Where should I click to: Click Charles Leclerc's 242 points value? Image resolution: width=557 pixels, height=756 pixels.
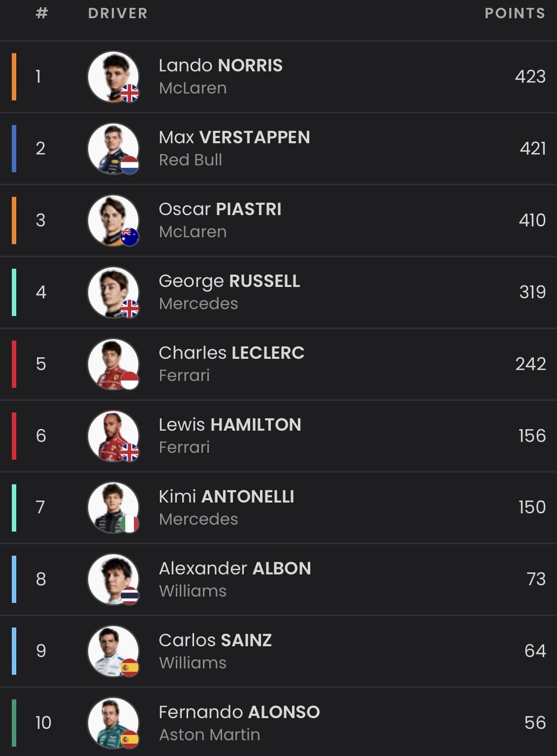point(530,364)
